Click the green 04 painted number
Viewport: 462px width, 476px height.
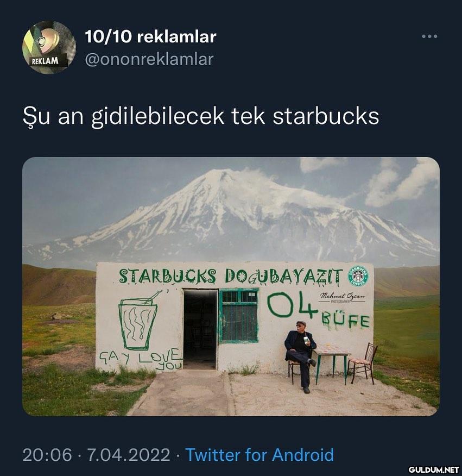click(x=292, y=304)
